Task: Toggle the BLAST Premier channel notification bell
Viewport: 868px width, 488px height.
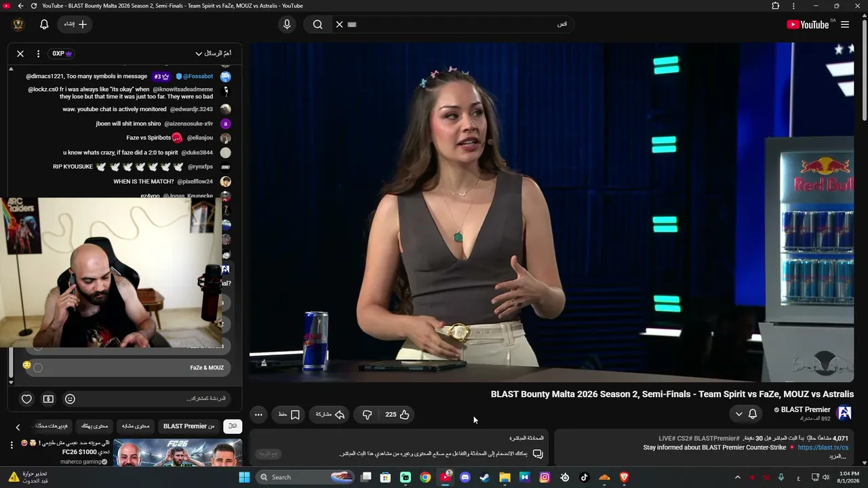Action: [752, 414]
